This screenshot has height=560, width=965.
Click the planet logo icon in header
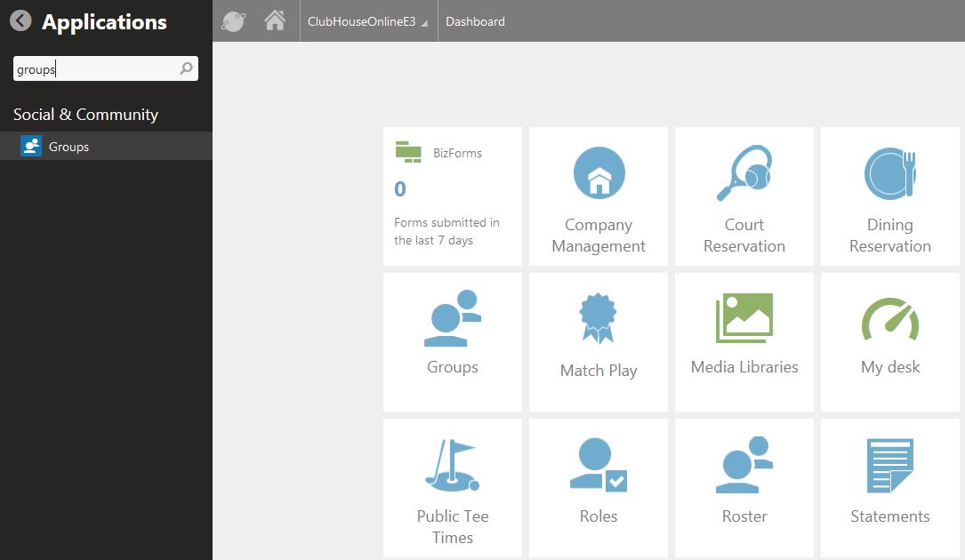(233, 21)
